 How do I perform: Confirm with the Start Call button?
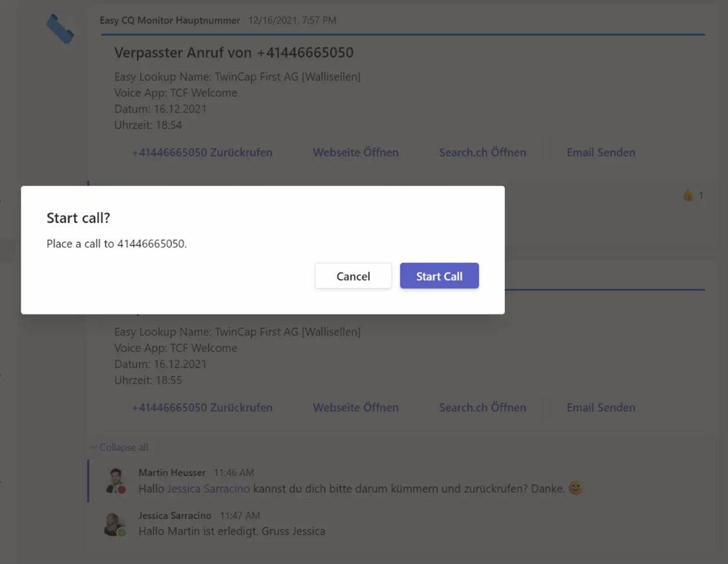(439, 276)
